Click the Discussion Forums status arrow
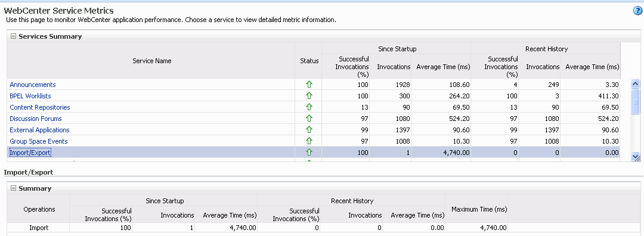Viewport: 644px width, 236px height. point(309,119)
